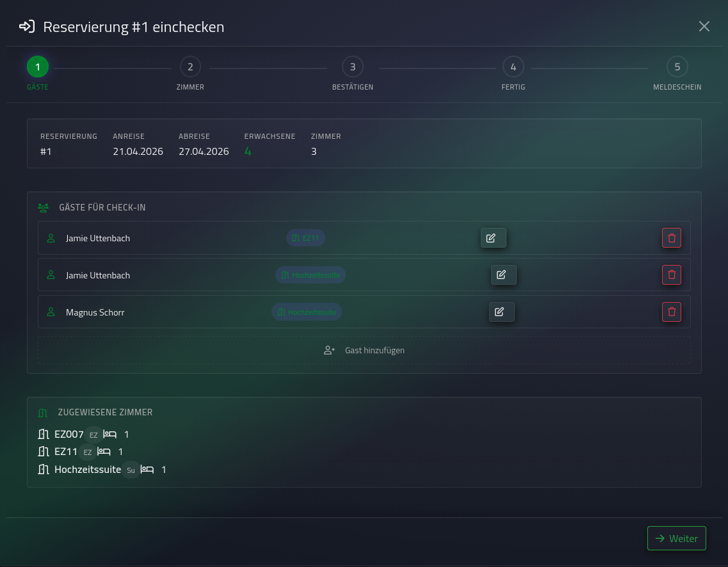Click room name Hochzeitssuite in assigned list

(88, 470)
